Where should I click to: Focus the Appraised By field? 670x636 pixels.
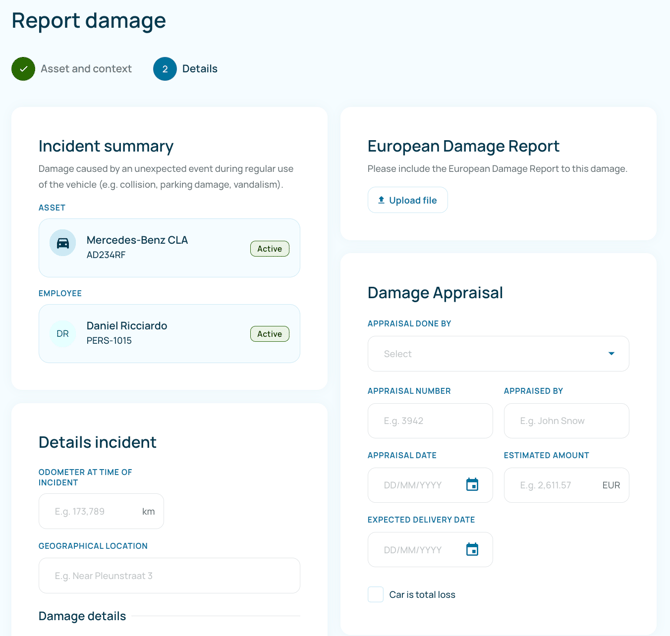coord(566,421)
